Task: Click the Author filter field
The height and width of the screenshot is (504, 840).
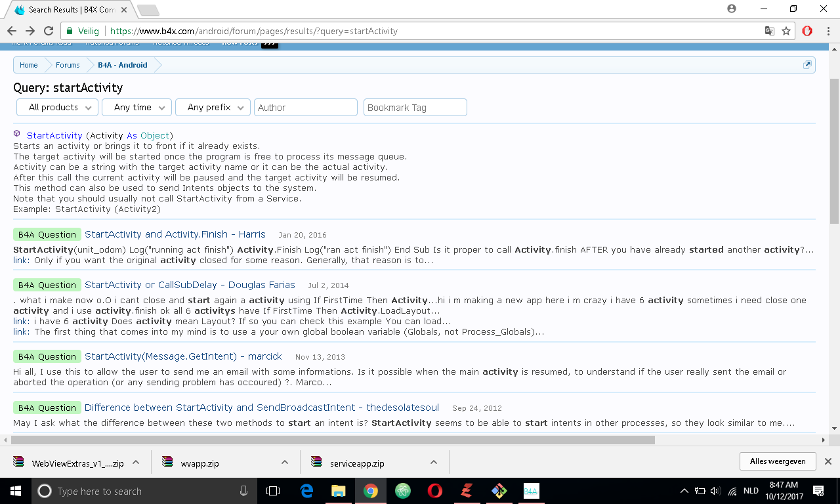Action: (x=306, y=108)
